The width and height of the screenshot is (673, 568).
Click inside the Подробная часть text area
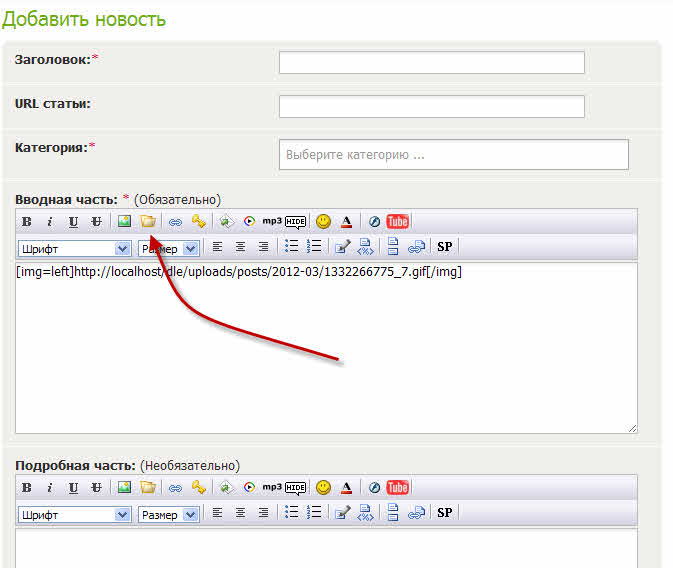pyautogui.click(x=326, y=549)
